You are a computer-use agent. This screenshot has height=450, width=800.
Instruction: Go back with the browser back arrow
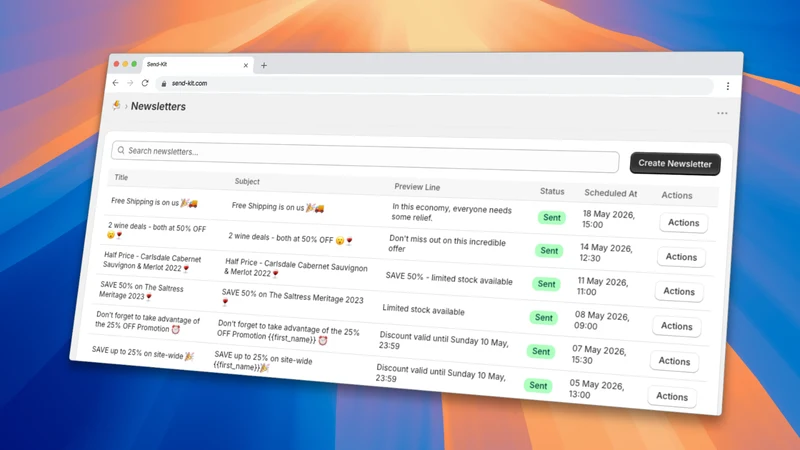tap(115, 83)
